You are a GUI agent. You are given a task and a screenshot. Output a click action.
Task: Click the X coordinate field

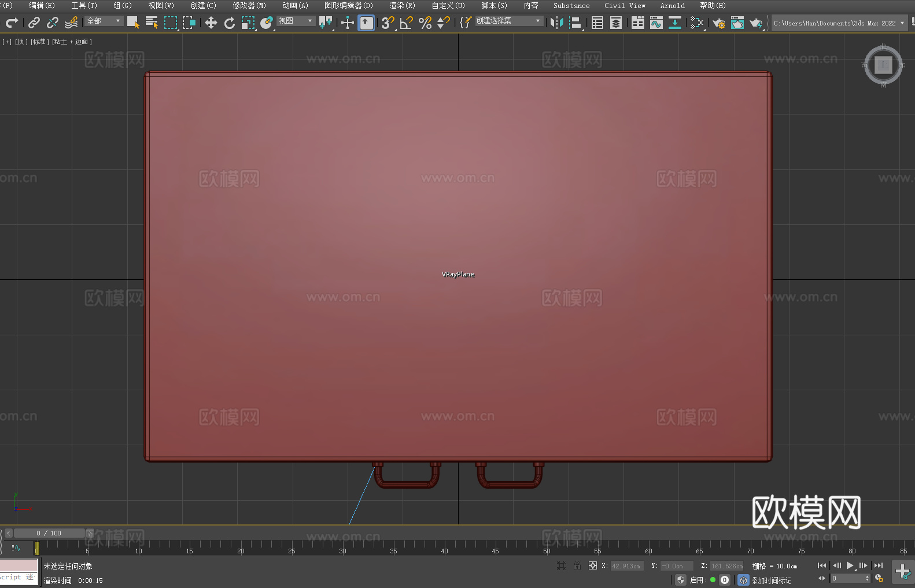pos(627,566)
